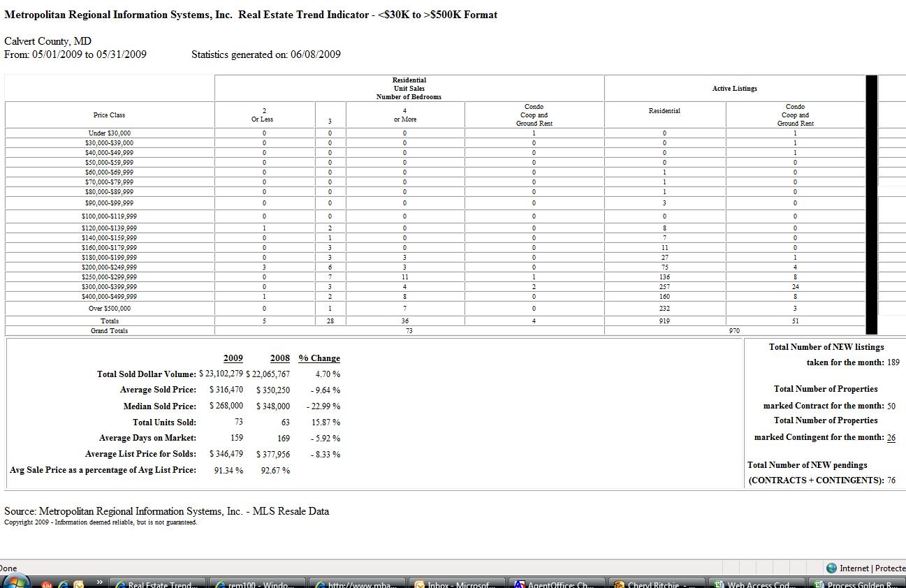The image size is (906, 588).
Task: Click the 'Residential Unit Sales Number of Bedrooms' header
Action: point(409,89)
